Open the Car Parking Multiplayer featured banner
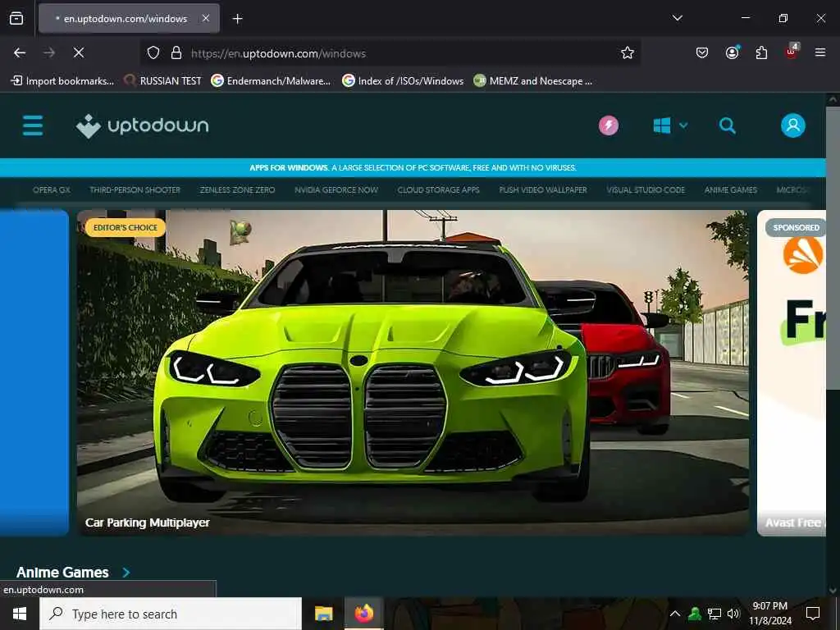 click(x=413, y=373)
